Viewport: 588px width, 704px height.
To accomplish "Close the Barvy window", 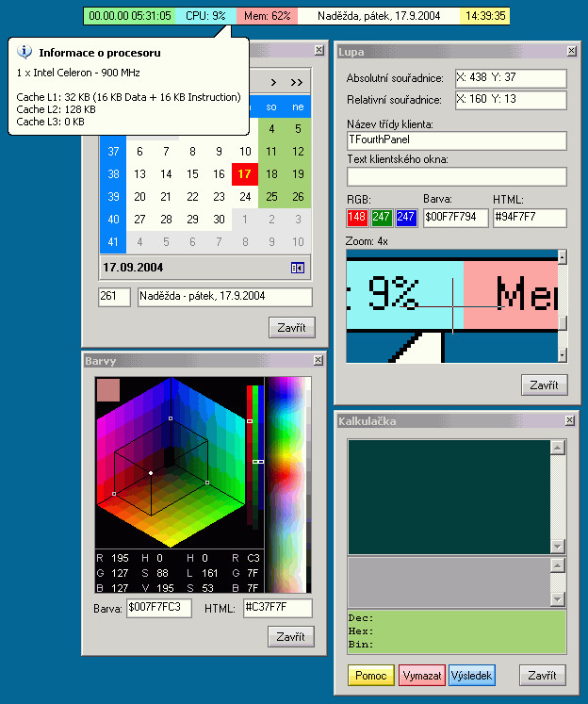I will coord(318,360).
